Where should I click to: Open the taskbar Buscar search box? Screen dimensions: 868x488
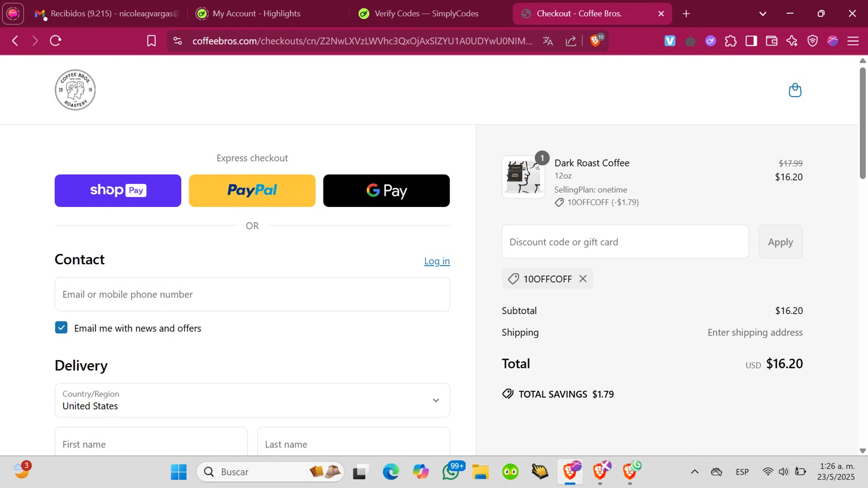[x=270, y=472]
